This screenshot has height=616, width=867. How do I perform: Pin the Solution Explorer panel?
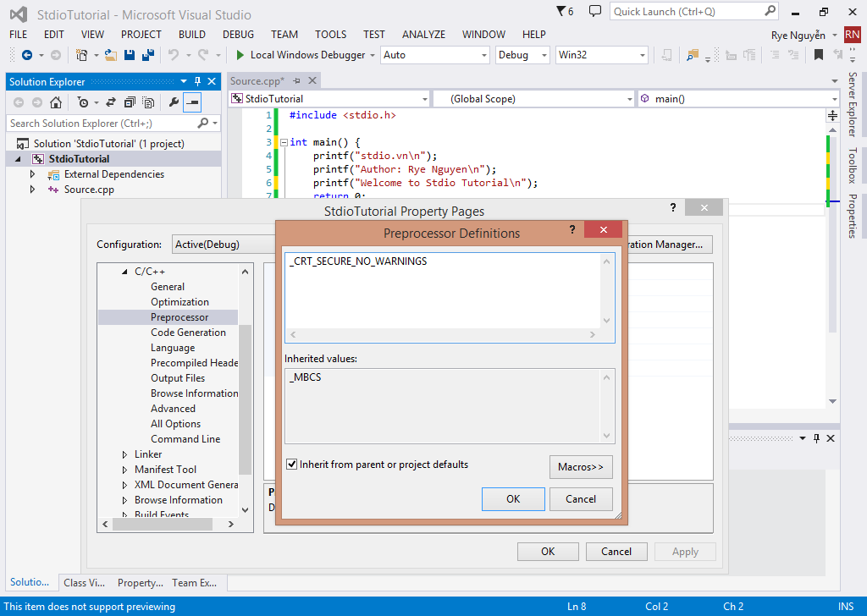(x=198, y=81)
